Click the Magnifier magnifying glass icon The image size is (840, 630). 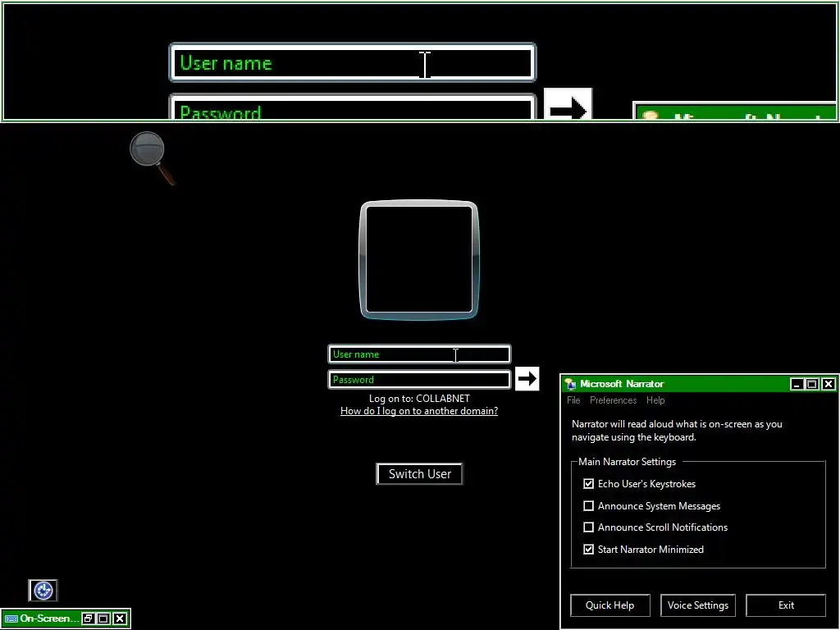point(152,158)
